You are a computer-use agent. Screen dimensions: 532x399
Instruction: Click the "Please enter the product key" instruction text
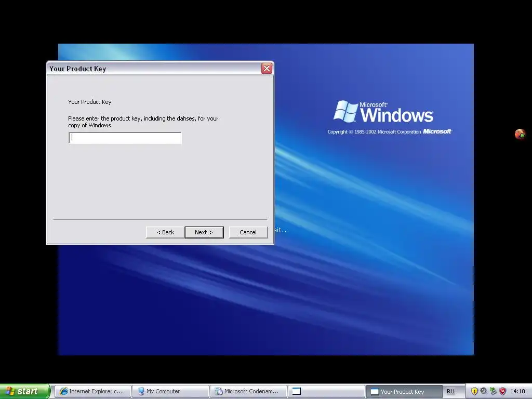point(143,122)
